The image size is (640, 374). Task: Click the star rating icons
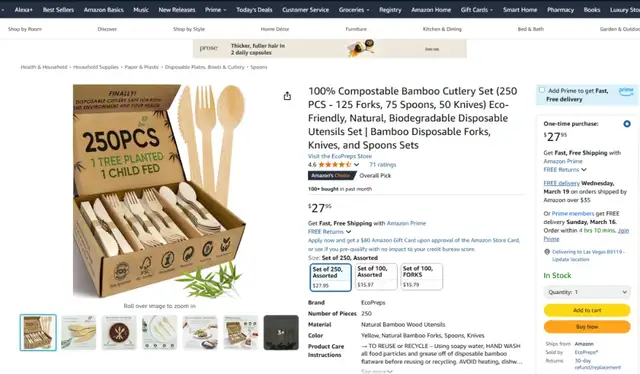click(x=335, y=165)
